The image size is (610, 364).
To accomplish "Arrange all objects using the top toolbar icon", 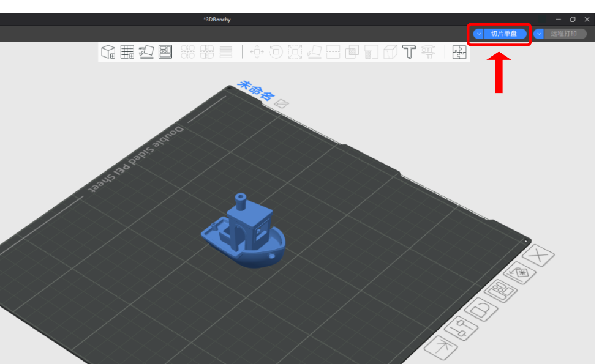I will [x=165, y=51].
